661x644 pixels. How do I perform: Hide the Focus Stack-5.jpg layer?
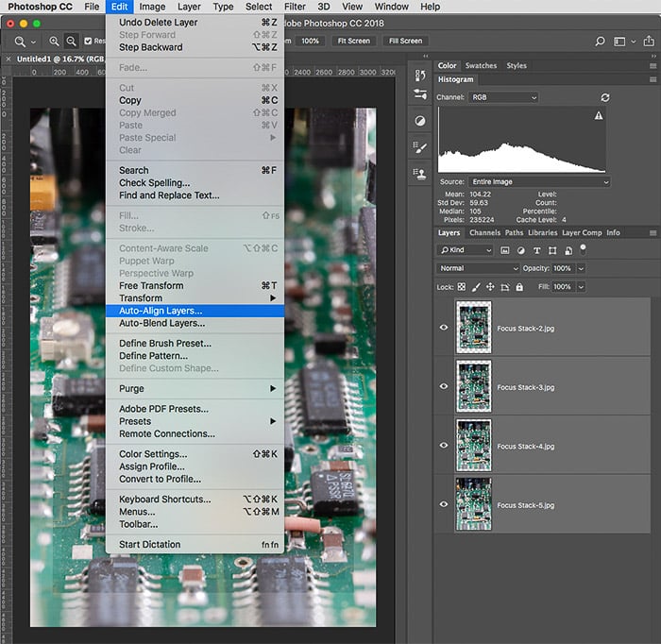click(444, 504)
